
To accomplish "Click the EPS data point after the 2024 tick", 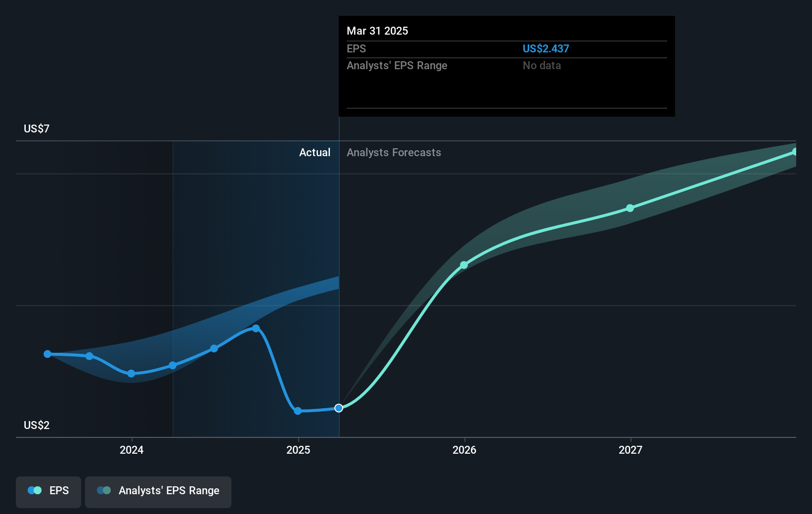I will click(x=173, y=366).
